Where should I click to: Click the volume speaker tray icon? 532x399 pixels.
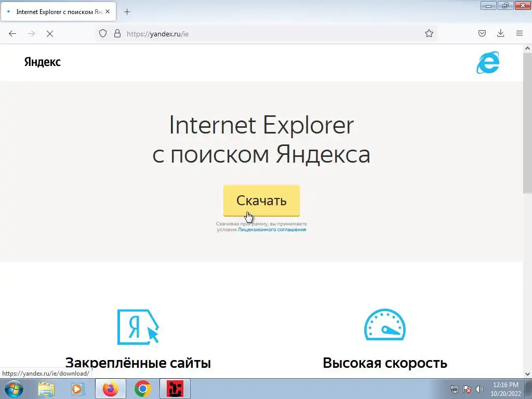pos(480,389)
